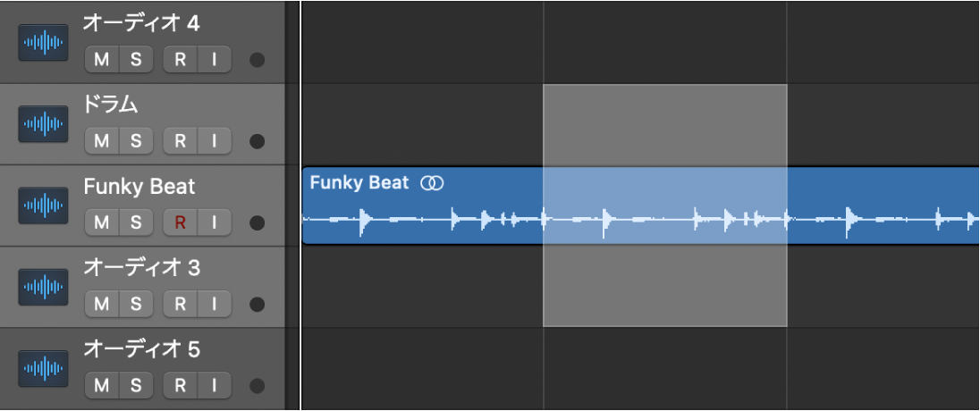This screenshot has height=411, width=980.
Task: Click the オーディオ 4 track waveform icon
Action: (x=43, y=44)
